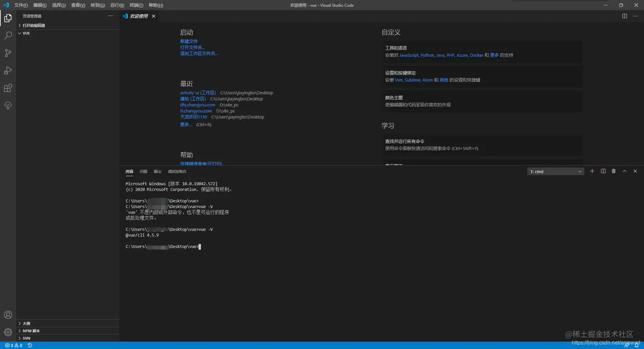Open the explorer panel more actions (…)
The width and height of the screenshot is (644, 349).
click(x=110, y=16)
